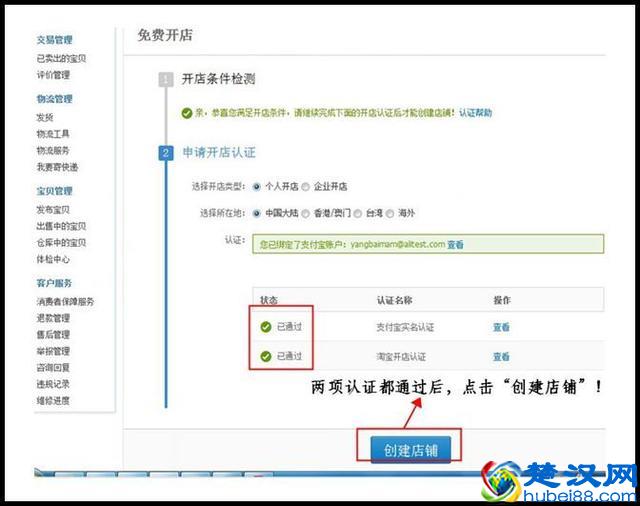
Task: Click the 认证名称 column header
Action: [x=394, y=300]
